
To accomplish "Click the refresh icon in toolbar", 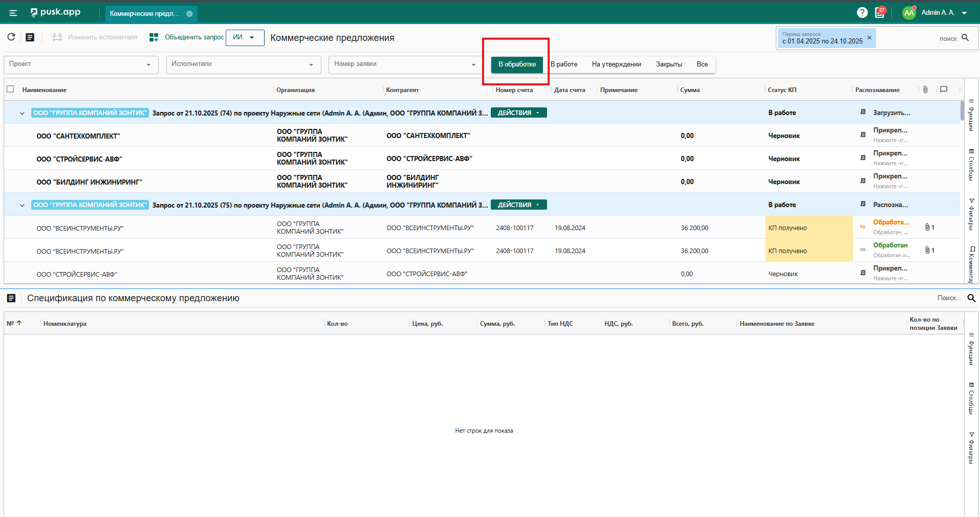I will tap(11, 37).
